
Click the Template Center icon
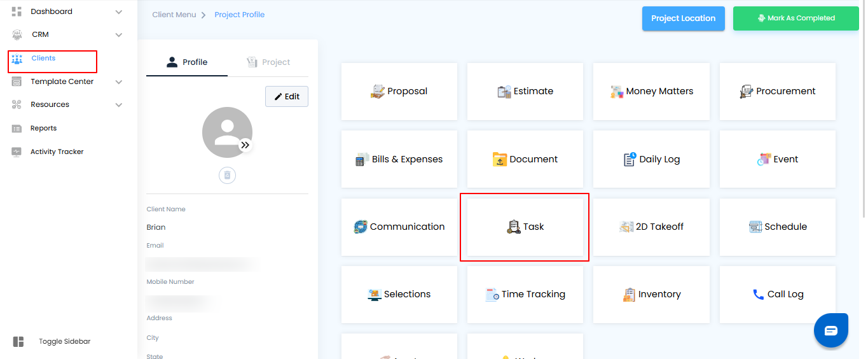17,81
